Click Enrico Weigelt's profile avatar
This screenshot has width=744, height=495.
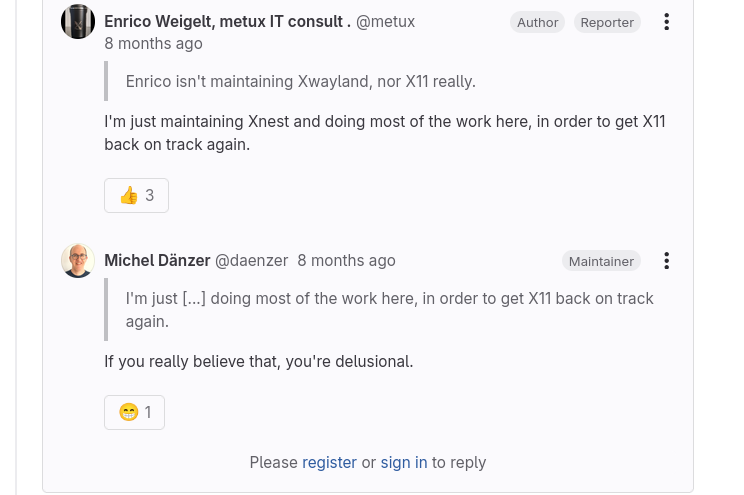(x=78, y=21)
